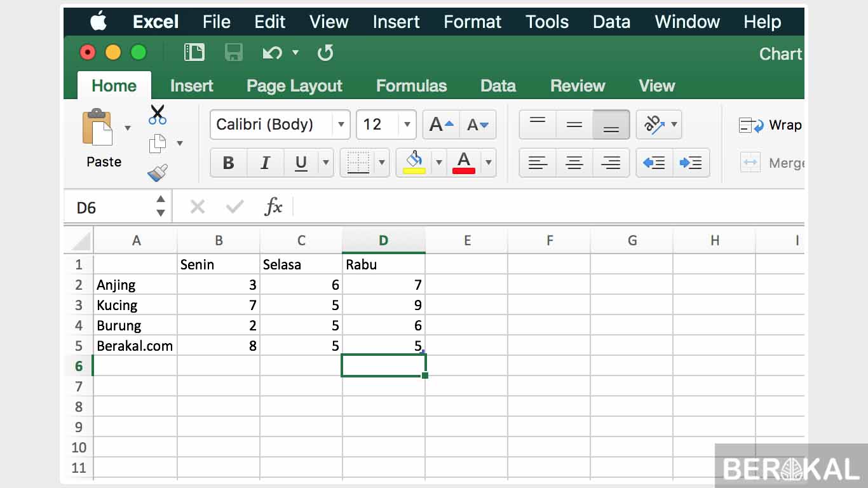The image size is (868, 488).
Task: Click the Increase Indent icon
Action: 691,163
